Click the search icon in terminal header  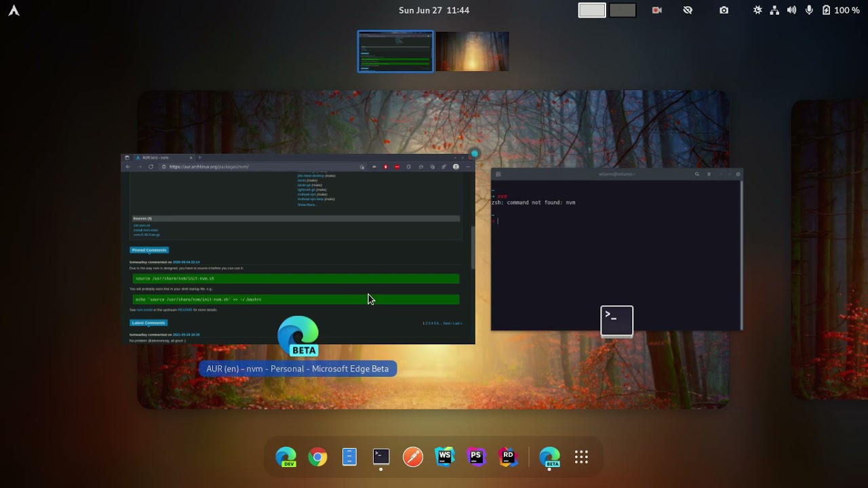pos(696,174)
